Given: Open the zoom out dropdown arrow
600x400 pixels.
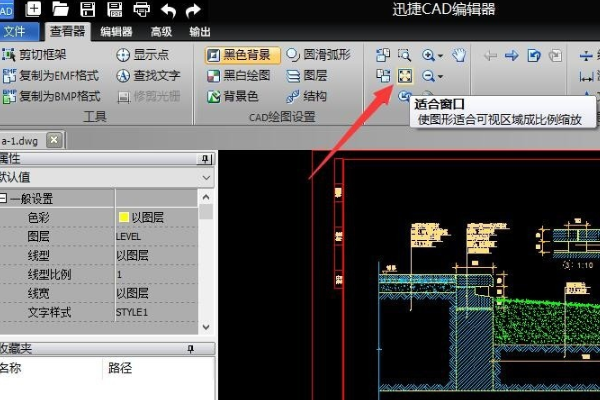Looking at the screenshot, I should click(440, 77).
